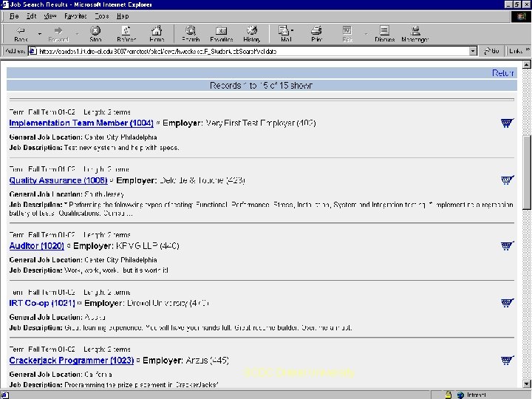Open the History toolbar button
Image resolution: width=532 pixels, height=399 pixels.
tap(252, 34)
